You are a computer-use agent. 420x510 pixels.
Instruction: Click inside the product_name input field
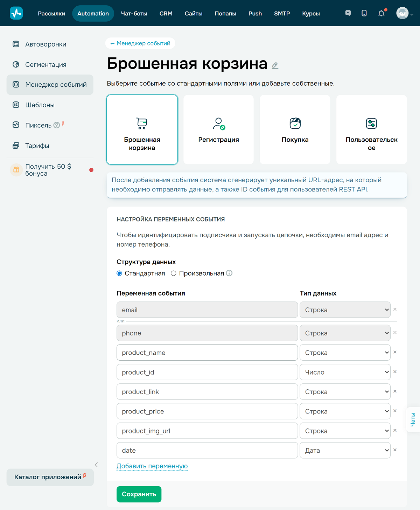207,353
